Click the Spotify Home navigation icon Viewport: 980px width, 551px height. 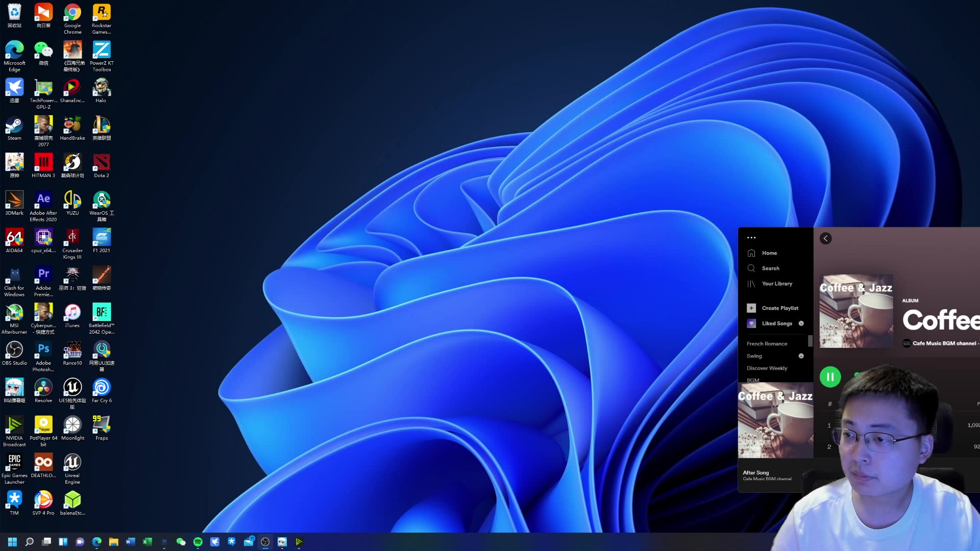tap(751, 253)
